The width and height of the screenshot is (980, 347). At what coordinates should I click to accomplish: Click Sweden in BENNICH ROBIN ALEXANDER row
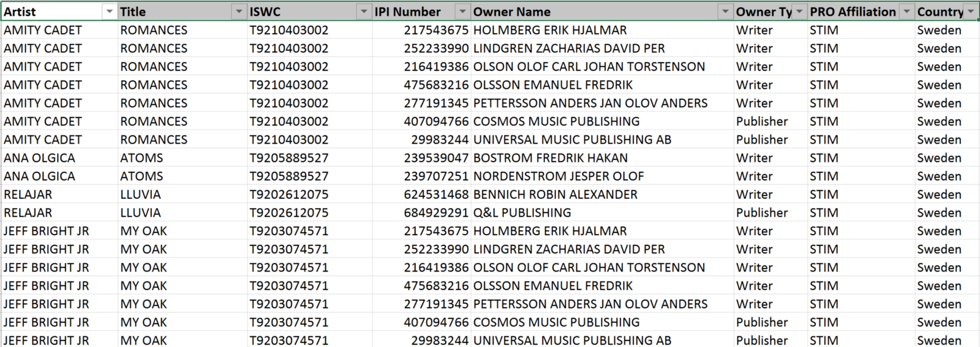pyautogui.click(x=947, y=195)
